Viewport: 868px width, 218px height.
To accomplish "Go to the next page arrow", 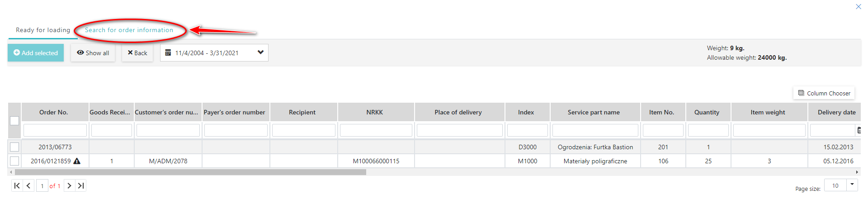I will pos(69,186).
